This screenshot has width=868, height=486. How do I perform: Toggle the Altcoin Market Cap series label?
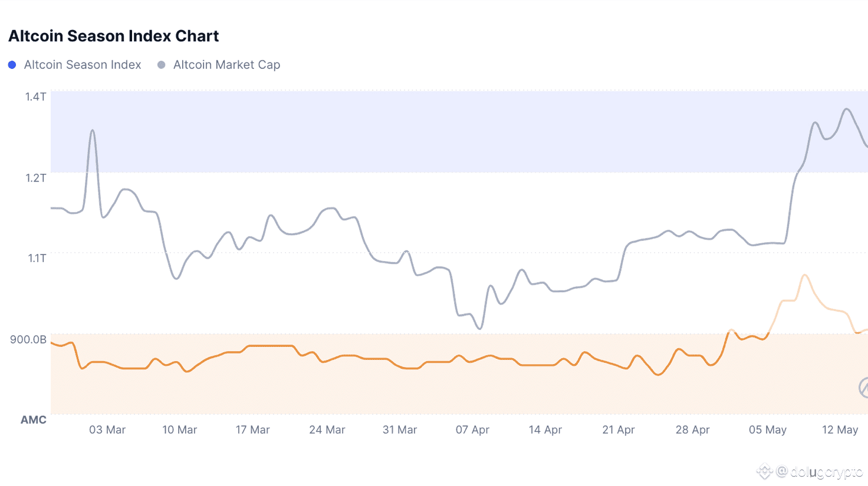[226, 65]
